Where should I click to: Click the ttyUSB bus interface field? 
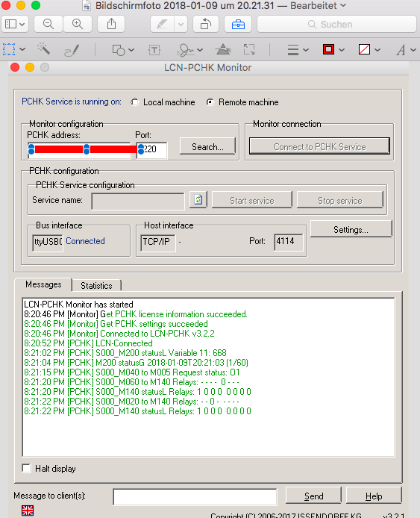coord(48,243)
